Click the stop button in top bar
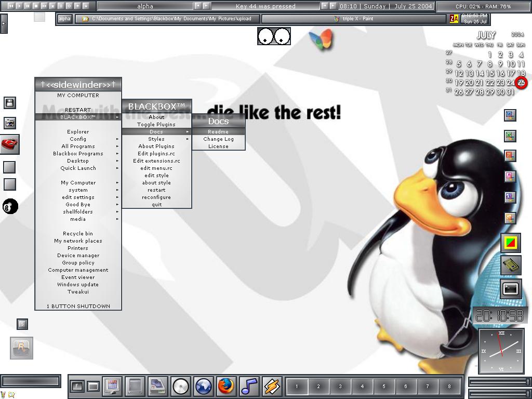 36,6
